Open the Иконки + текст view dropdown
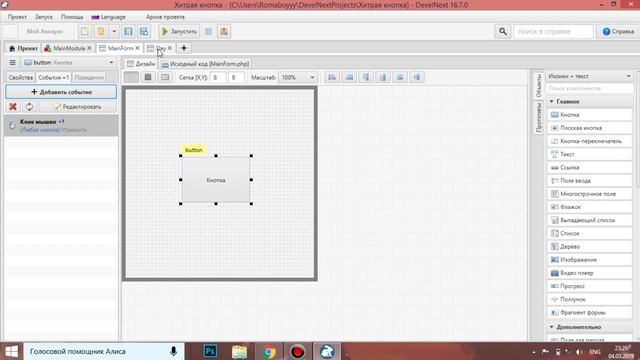 pyautogui.click(x=589, y=76)
